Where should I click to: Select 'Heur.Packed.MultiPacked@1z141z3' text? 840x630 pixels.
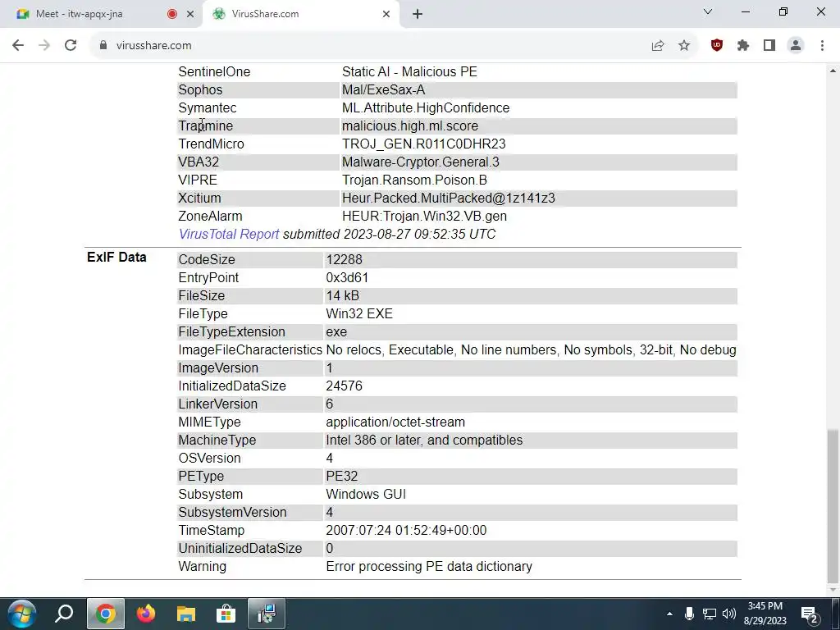pyautogui.click(x=449, y=199)
